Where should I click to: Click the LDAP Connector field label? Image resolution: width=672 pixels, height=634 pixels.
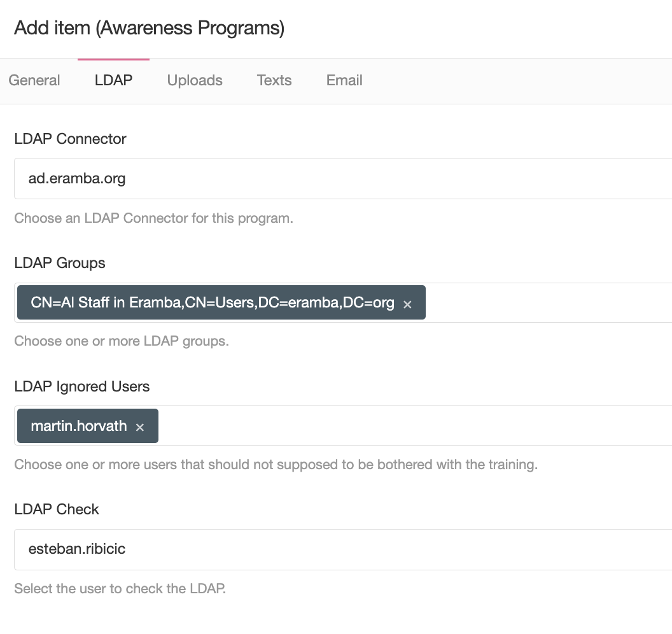70,139
